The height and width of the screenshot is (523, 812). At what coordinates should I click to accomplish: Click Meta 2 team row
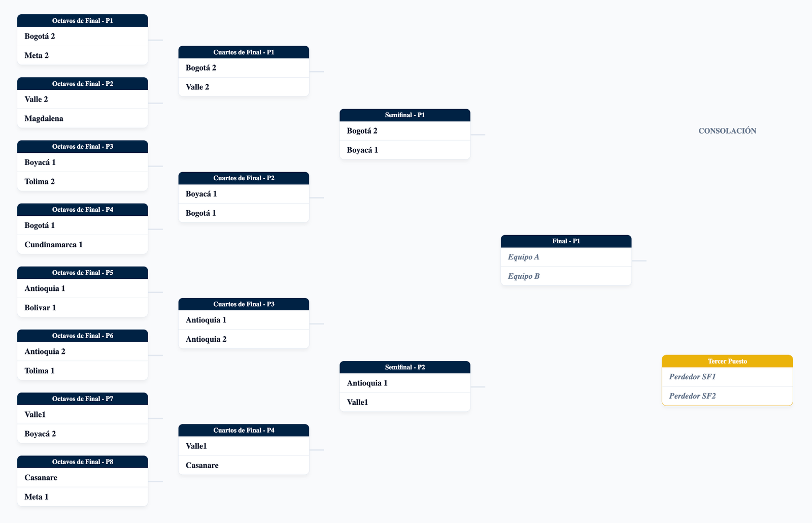[82, 55]
